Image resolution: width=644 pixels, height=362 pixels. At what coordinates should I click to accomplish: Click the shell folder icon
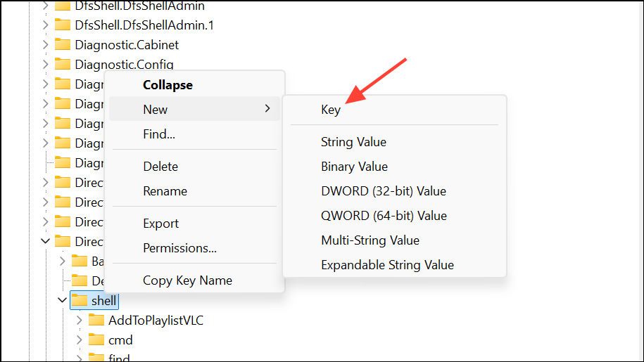tap(80, 301)
